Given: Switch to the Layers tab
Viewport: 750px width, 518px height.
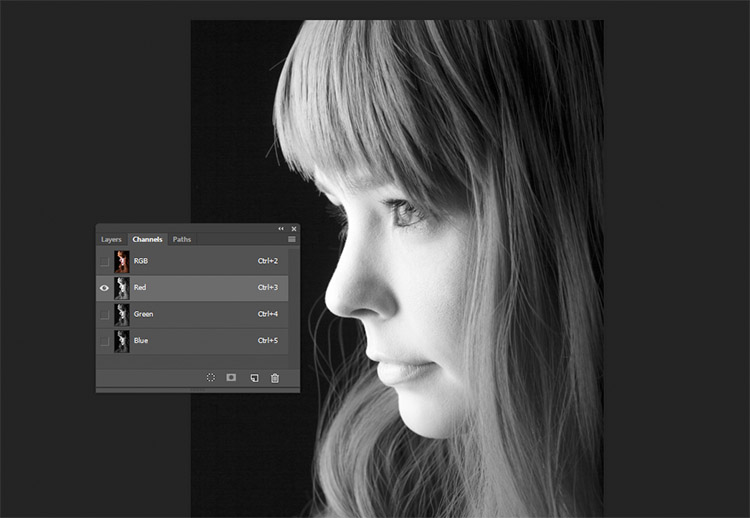Looking at the screenshot, I should [111, 239].
